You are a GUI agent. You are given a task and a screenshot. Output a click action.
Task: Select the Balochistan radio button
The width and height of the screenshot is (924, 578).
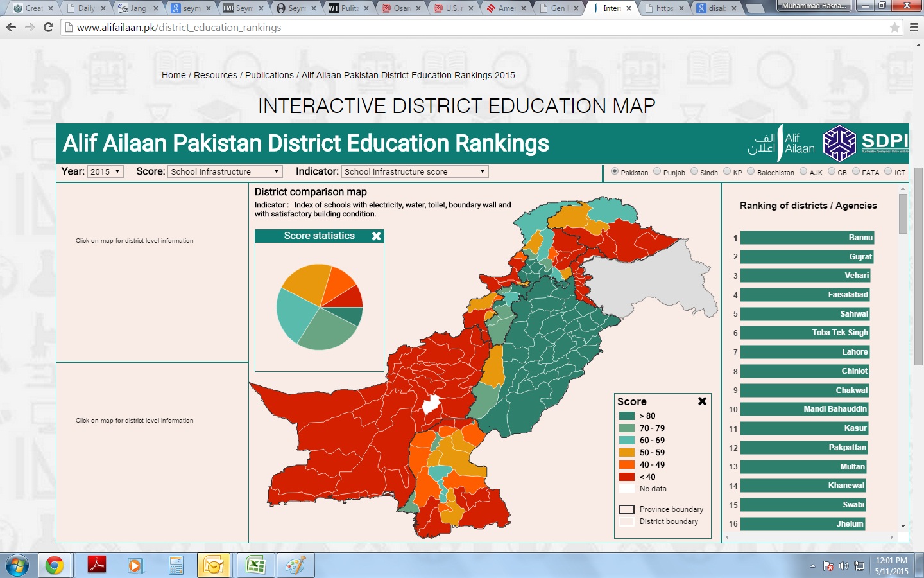(x=751, y=171)
